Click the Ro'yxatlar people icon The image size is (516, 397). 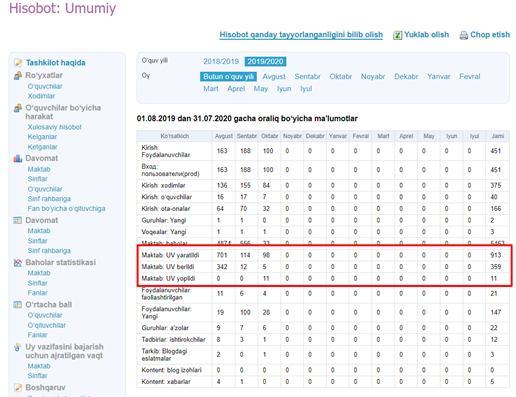18,76
